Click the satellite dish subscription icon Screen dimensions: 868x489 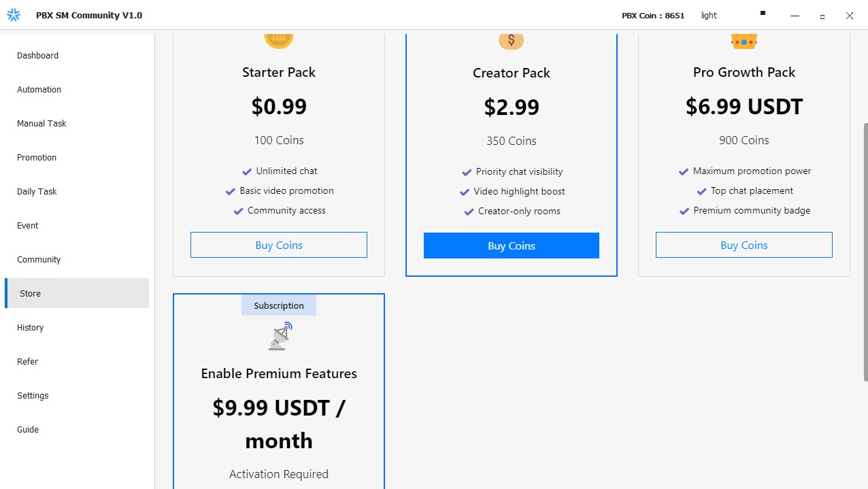click(x=280, y=337)
